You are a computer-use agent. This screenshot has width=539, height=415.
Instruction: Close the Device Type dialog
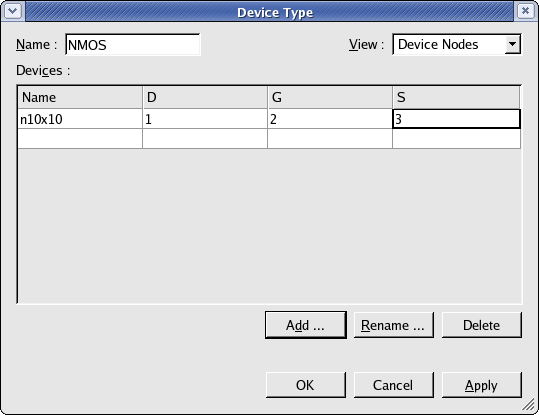tap(526, 11)
